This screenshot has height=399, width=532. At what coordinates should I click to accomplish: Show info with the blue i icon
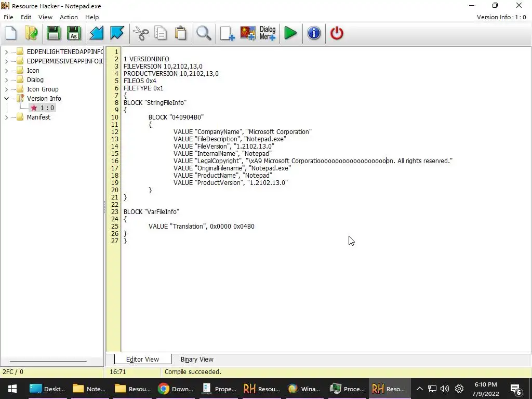coord(314,33)
